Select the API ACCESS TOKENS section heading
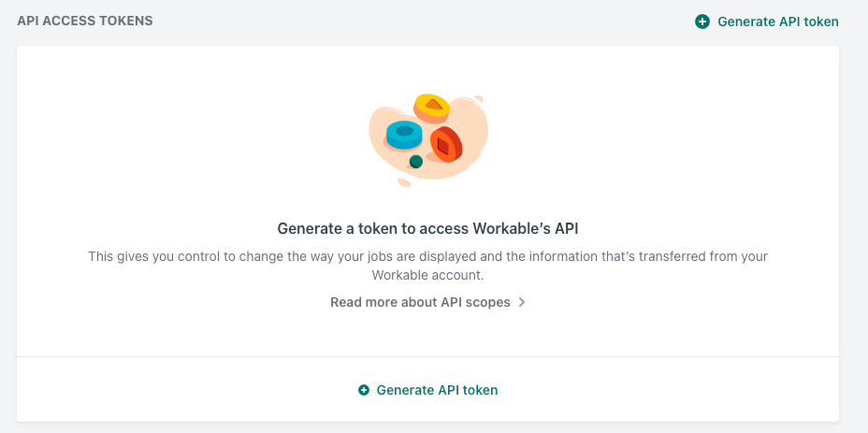Image resolution: width=868 pixels, height=433 pixels. (85, 21)
